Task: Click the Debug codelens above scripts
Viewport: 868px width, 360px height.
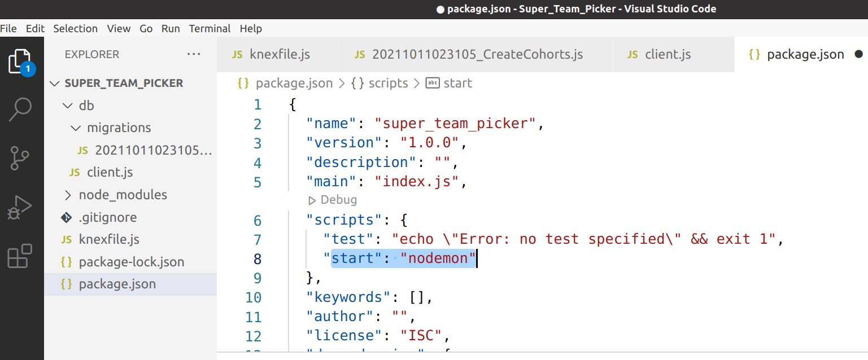Action: pyautogui.click(x=333, y=199)
